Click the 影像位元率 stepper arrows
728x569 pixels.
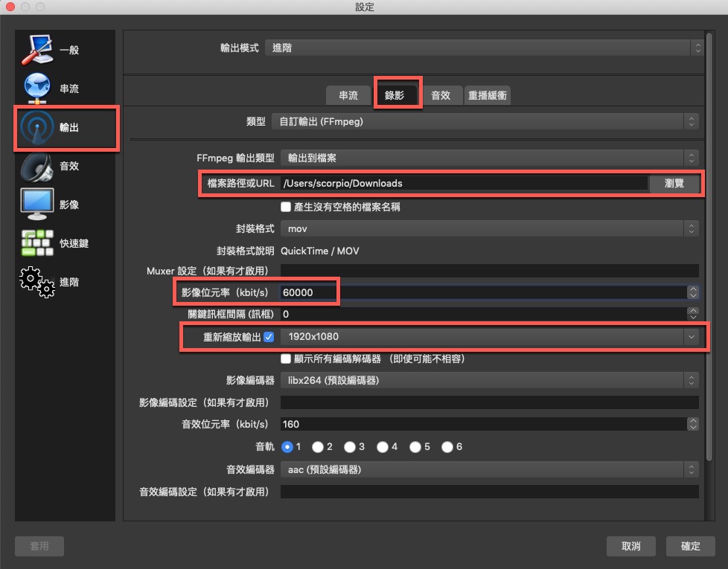click(693, 292)
